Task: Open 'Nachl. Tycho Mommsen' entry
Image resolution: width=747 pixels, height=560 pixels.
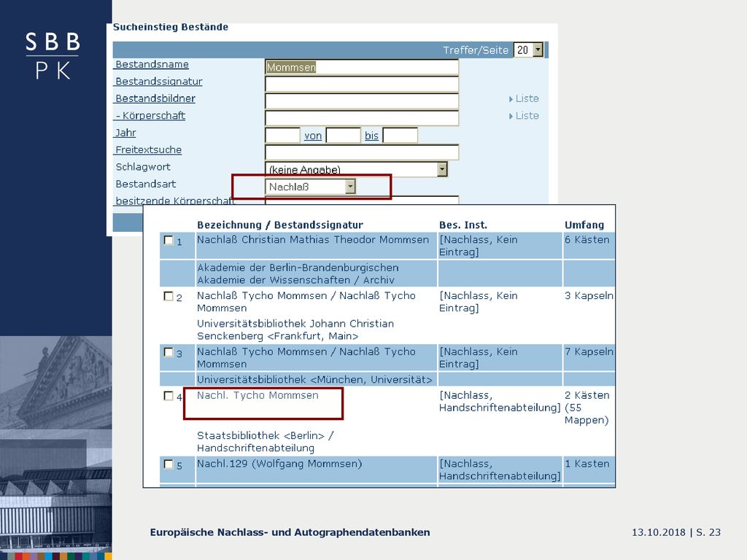Action: (x=258, y=396)
